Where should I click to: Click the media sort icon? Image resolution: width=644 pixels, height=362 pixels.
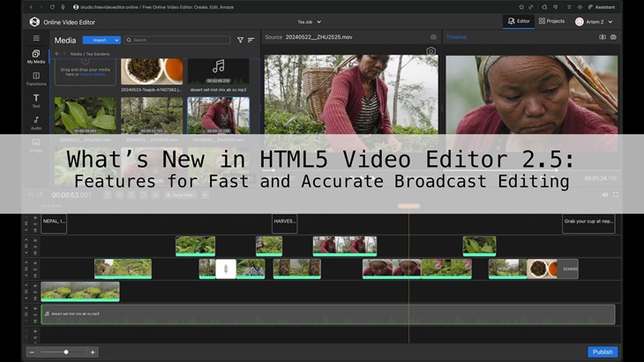pos(251,40)
